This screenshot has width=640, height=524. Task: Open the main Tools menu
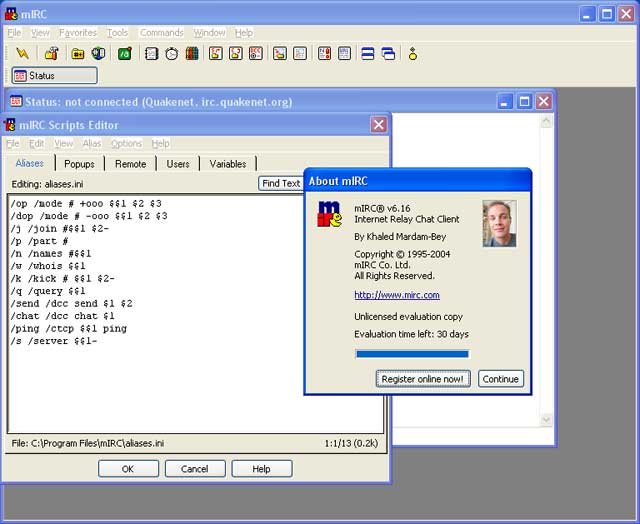pyautogui.click(x=117, y=33)
